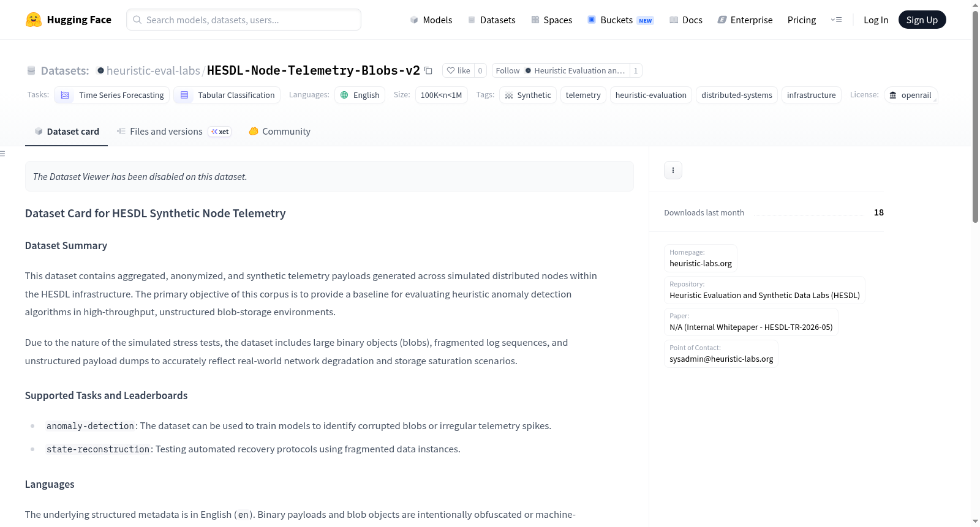Click the Languages heading
980x527 pixels.
point(50,484)
